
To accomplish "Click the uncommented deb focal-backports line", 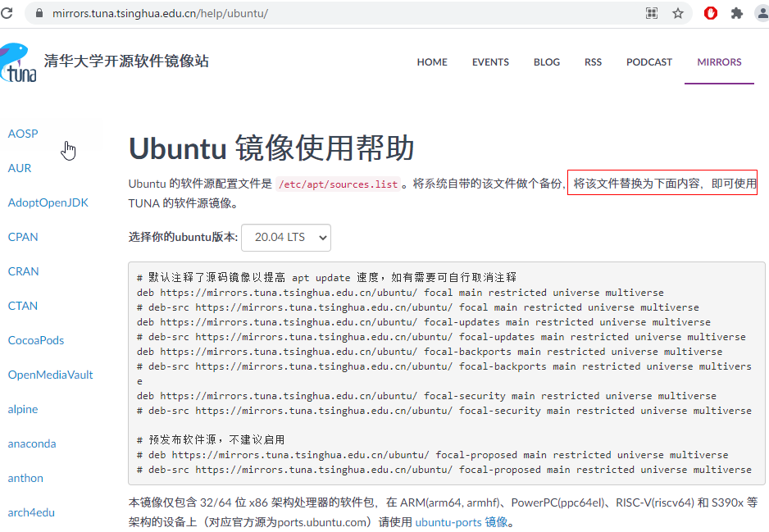I will pyautogui.click(x=430, y=352).
